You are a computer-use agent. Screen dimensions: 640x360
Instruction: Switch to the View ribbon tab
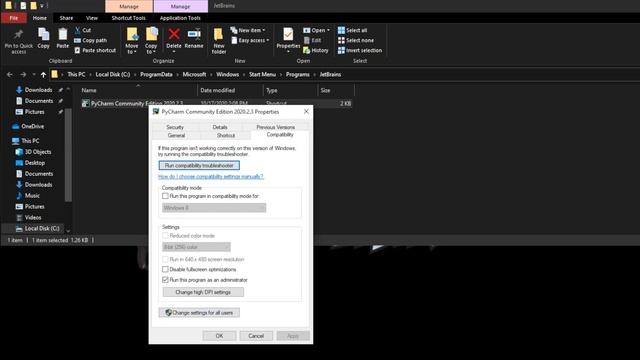pos(92,18)
